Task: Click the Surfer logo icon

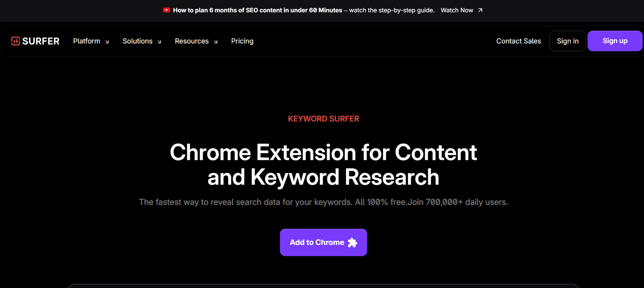Action: (x=16, y=41)
